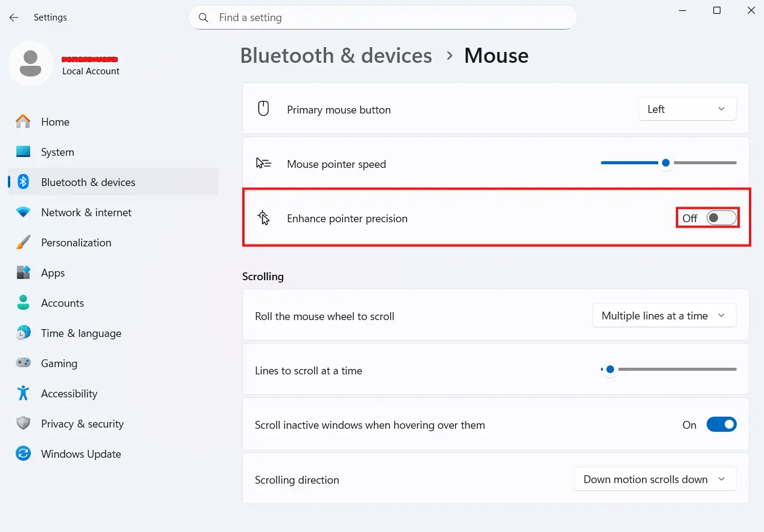The width and height of the screenshot is (764, 532).
Task: Open the Scrolling direction dropdown
Action: (655, 479)
